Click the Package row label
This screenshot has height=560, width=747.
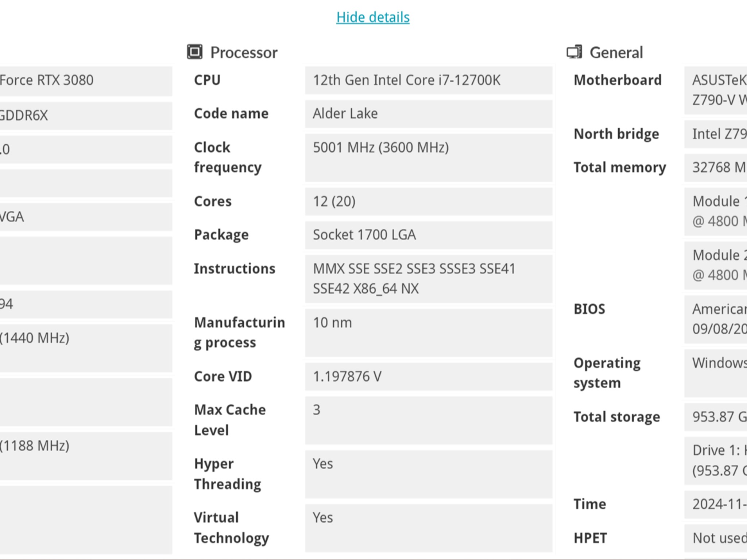[x=221, y=235]
